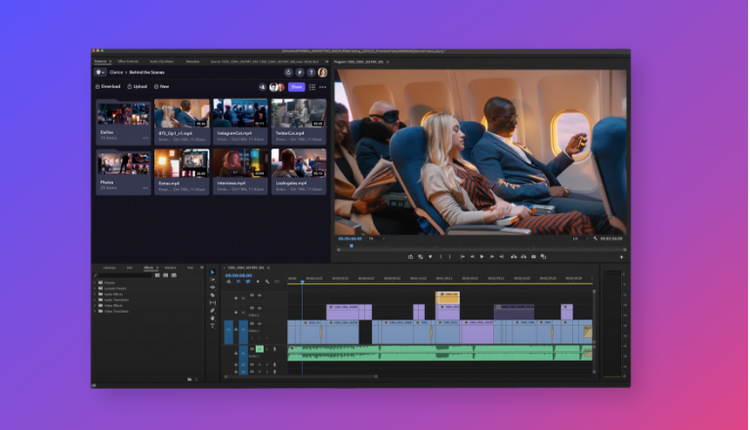The image size is (750, 430).
Task: Toggle Linked Selection in the timeline
Action: click(248, 282)
